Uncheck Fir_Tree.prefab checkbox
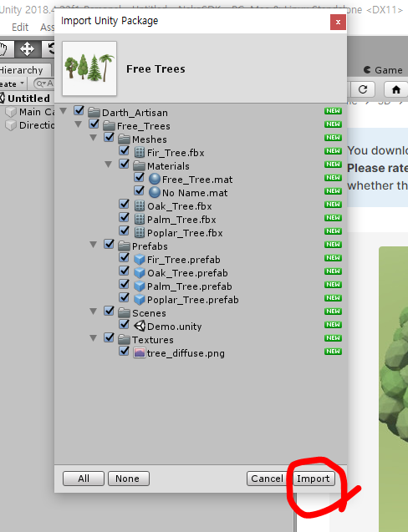This screenshot has width=408, height=532. click(x=124, y=257)
